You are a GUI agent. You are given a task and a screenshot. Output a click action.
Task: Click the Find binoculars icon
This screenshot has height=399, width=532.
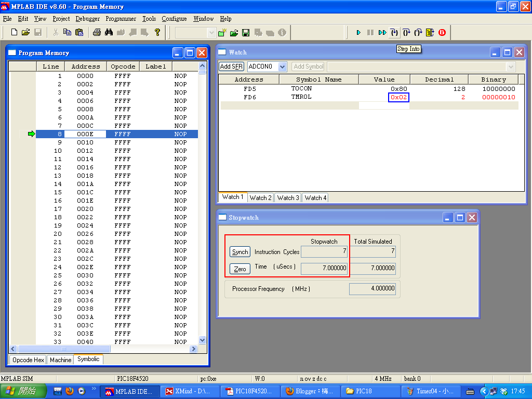point(109,32)
